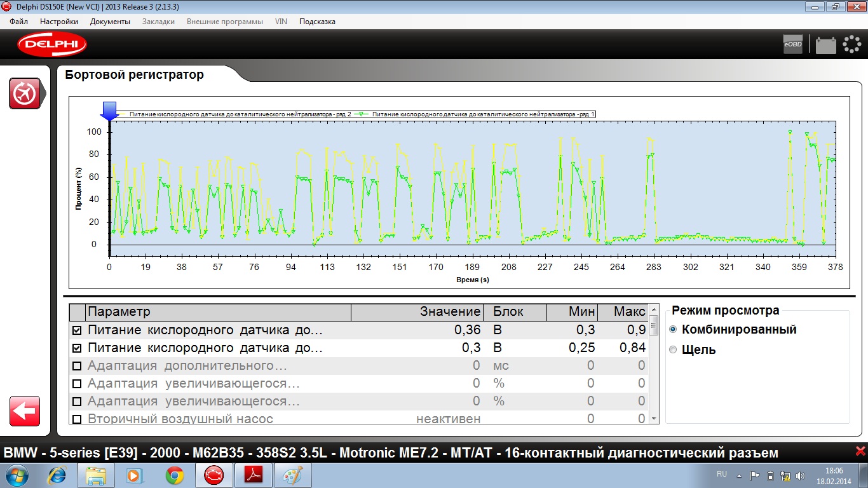Open Windows Explorer folder from taskbar
This screenshot has width=868, height=488.
coord(96,475)
